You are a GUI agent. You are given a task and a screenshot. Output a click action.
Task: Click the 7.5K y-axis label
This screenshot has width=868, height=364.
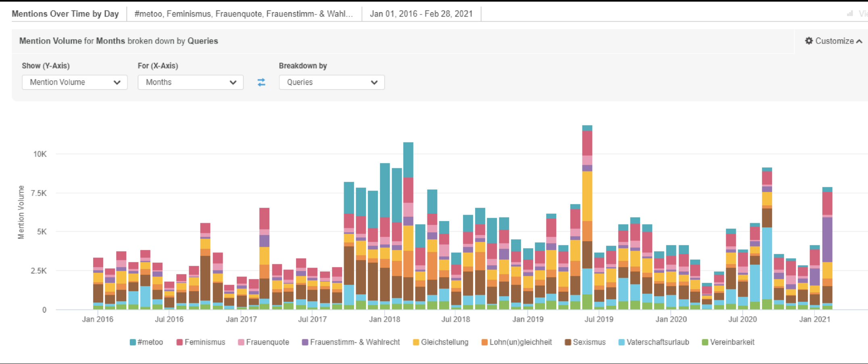[x=39, y=193]
